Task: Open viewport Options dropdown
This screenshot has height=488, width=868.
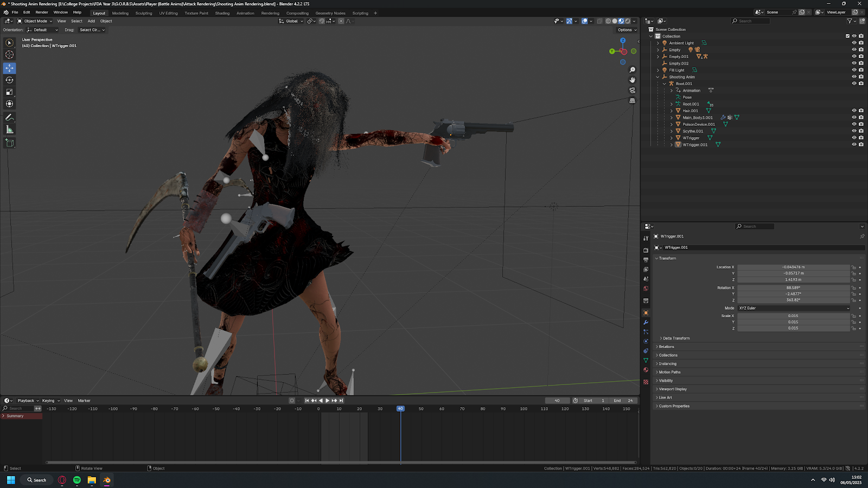Action: (x=627, y=30)
